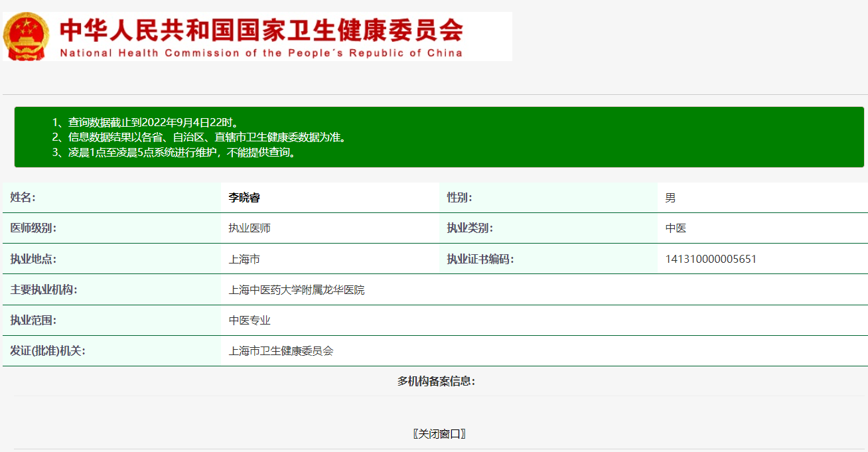868x452 pixels.
Task: Select the scope value 中医专业
Action: click(x=250, y=321)
